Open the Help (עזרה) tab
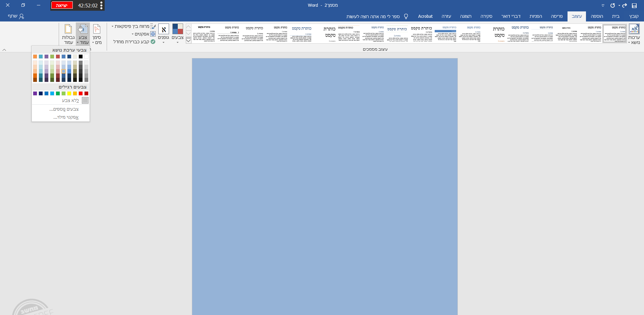This screenshot has width=644, height=315. tap(446, 16)
